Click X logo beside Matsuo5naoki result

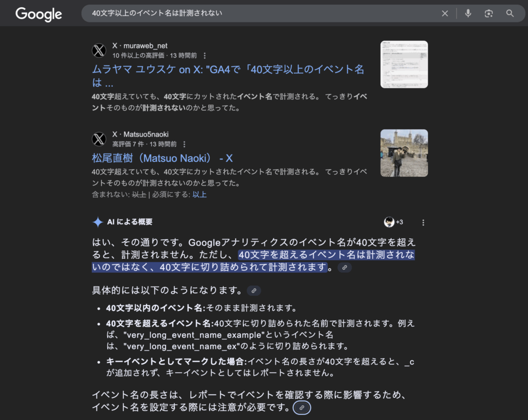(99, 139)
